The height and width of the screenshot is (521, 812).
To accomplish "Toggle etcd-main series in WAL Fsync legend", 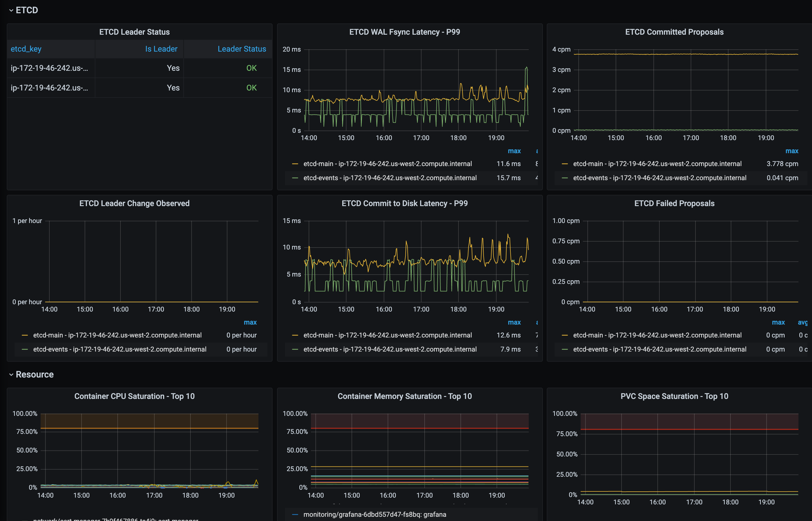I will pyautogui.click(x=388, y=164).
